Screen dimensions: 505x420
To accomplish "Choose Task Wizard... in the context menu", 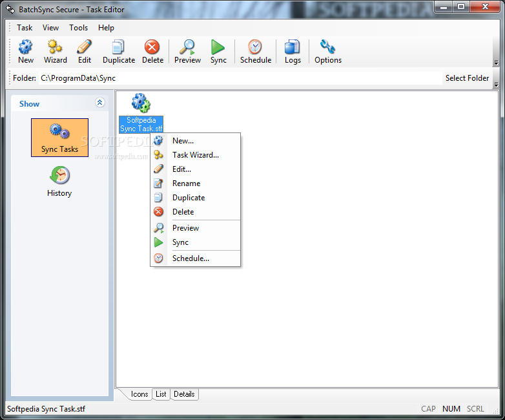I will [x=195, y=154].
